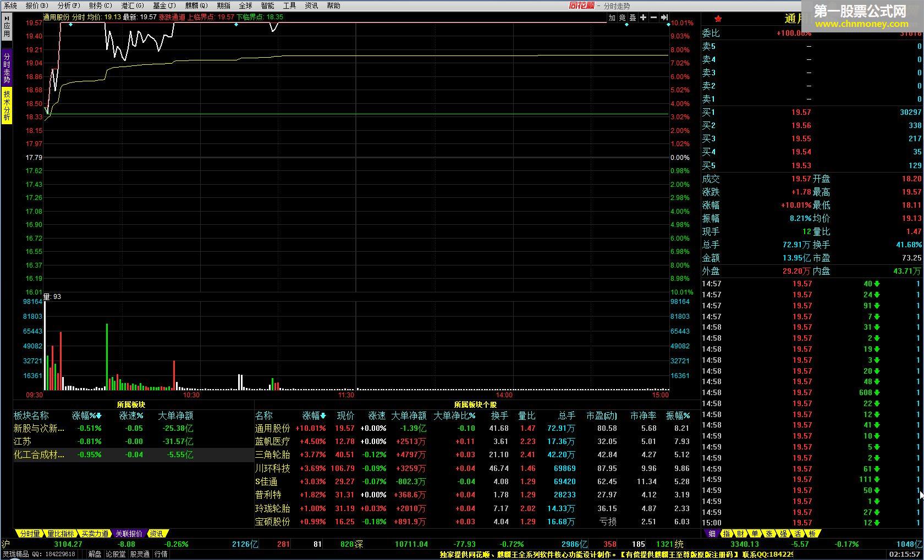Select the bottom-left 资讯 tab

pos(156,534)
